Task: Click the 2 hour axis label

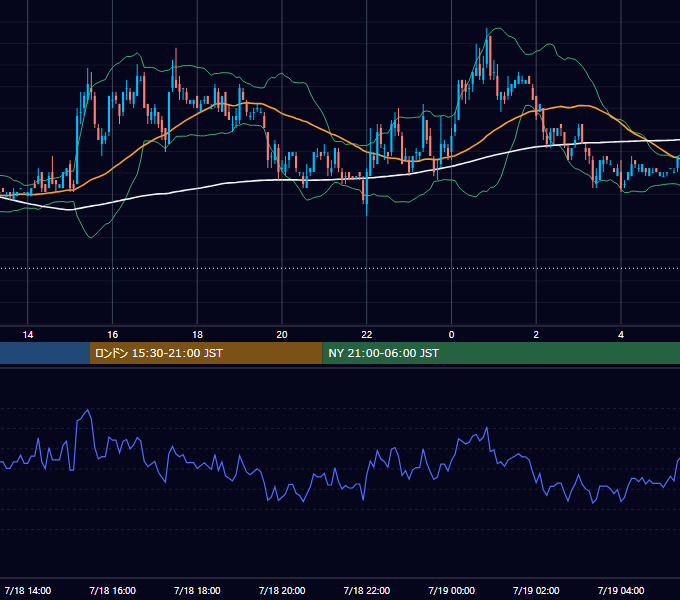Action: point(536,335)
